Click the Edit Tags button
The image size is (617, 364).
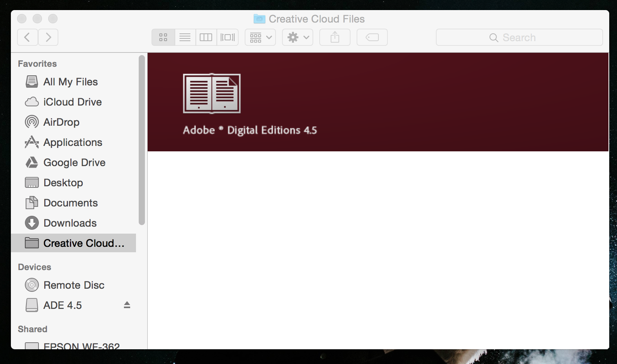click(x=372, y=37)
